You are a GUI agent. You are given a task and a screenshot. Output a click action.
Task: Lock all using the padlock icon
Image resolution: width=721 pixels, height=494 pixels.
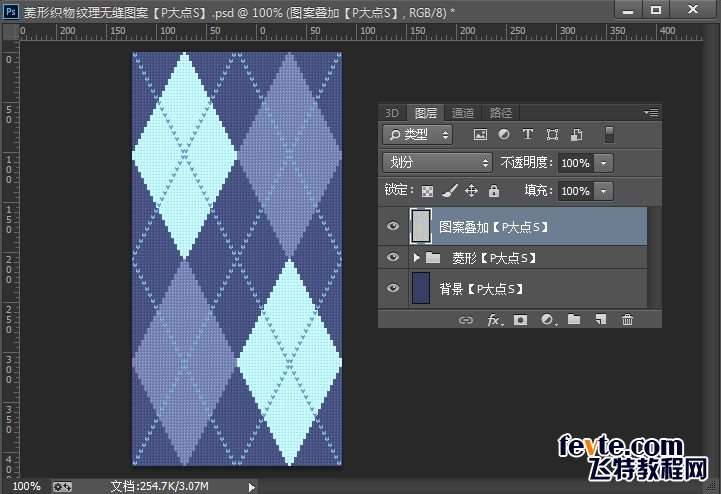[494, 190]
